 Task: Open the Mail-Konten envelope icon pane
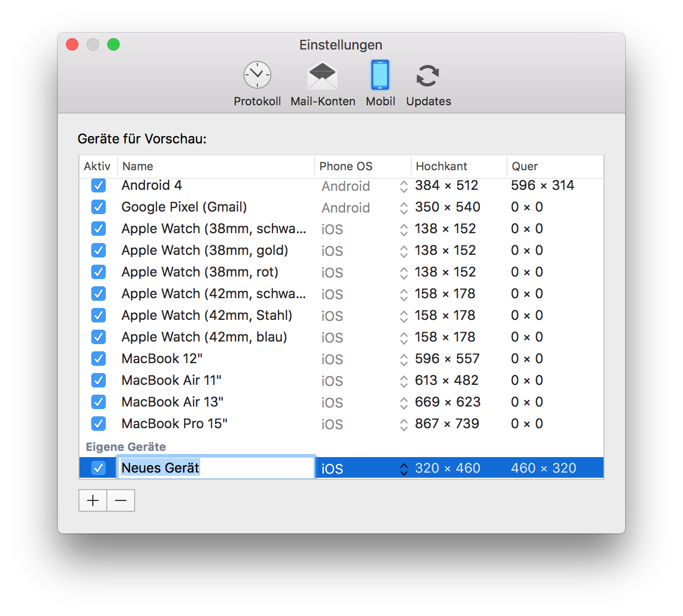coord(322,84)
